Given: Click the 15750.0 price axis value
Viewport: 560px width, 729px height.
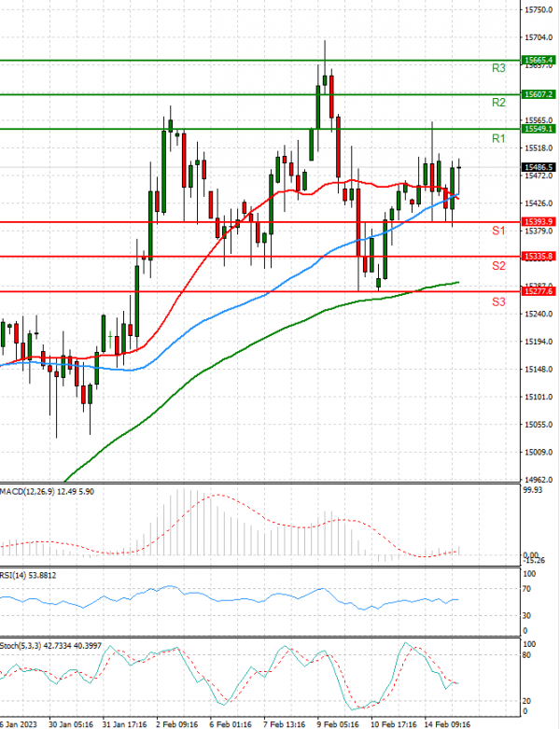Looking at the screenshot, I should (x=539, y=9).
